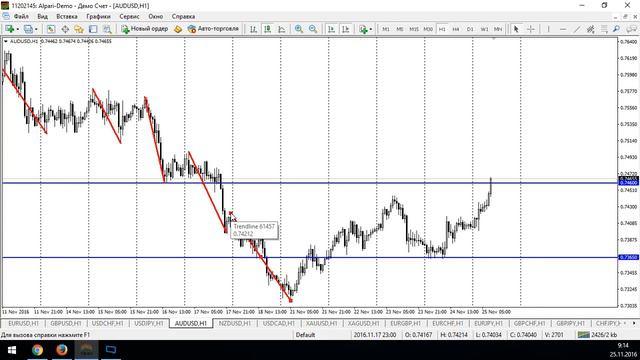The height and width of the screenshot is (360, 640).
Task: Open the Strategy Tester icon
Action: click(x=107, y=29)
